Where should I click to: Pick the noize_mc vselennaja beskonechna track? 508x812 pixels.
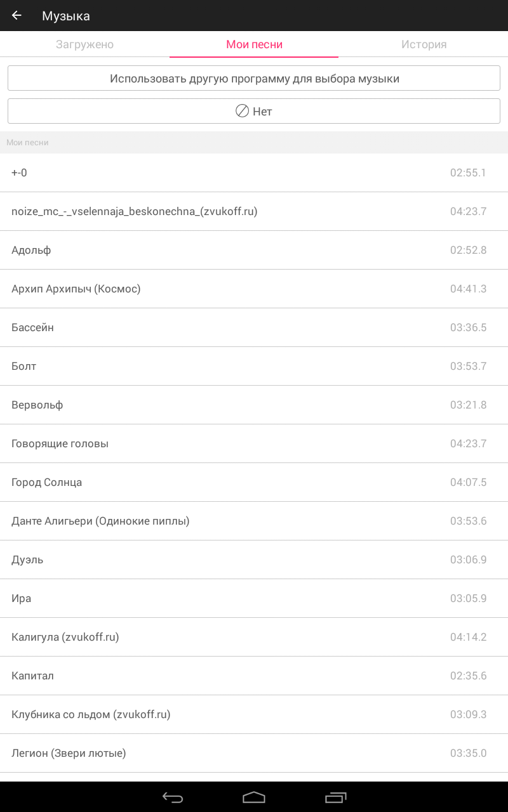coord(254,211)
